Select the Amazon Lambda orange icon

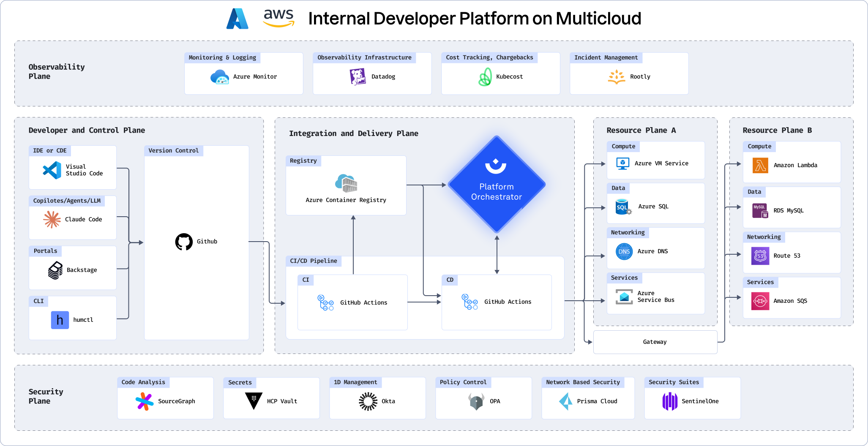click(760, 166)
